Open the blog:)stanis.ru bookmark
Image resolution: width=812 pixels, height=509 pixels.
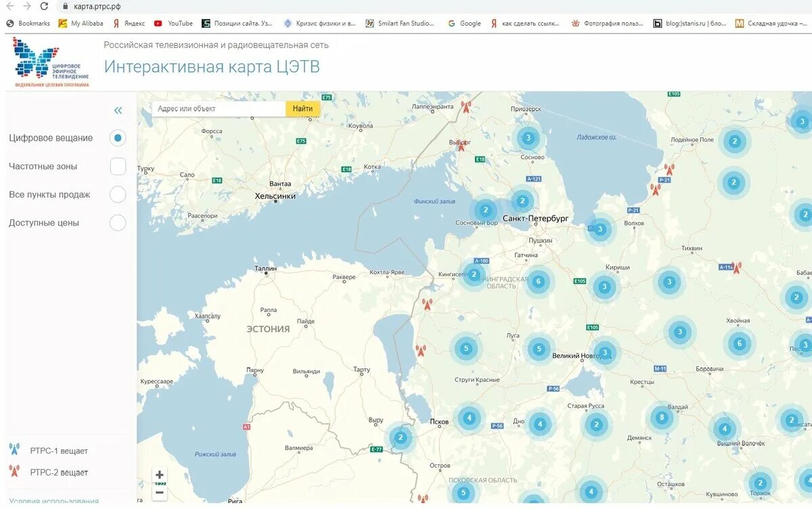click(690, 23)
